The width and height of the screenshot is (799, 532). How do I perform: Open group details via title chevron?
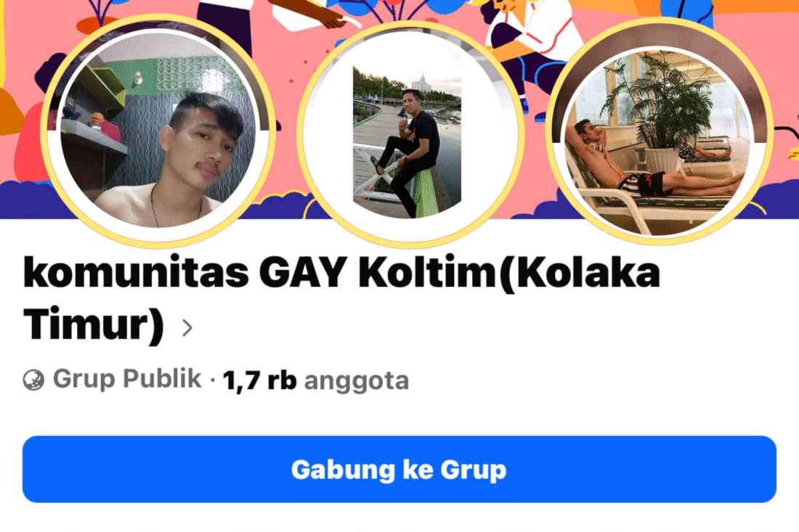[187, 328]
